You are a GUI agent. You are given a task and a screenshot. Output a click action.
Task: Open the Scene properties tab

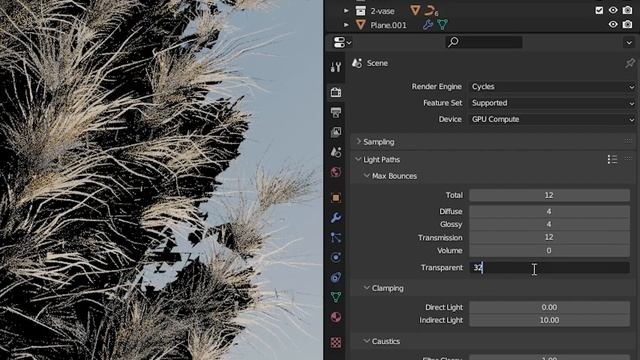pos(336,152)
